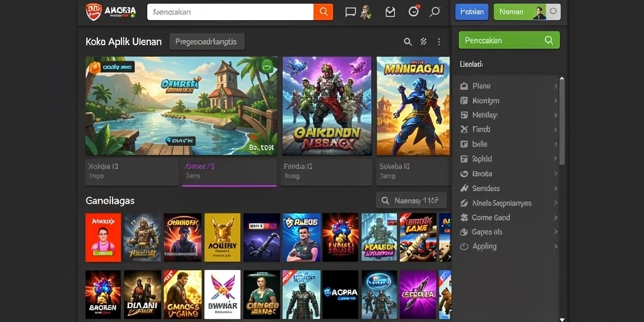Open the three-dot menu in Koka section
Image resolution: width=644 pixels, height=322 pixels.
[x=438, y=42]
